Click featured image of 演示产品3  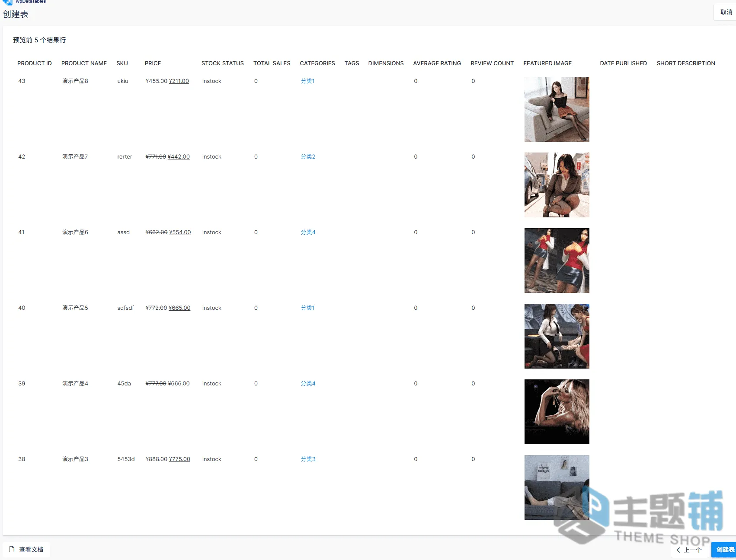[557, 487]
